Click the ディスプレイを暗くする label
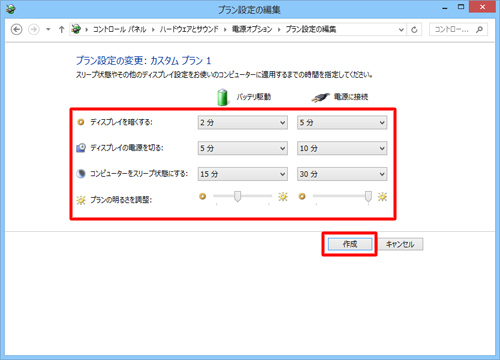This screenshot has width=500, height=360. click(121, 122)
